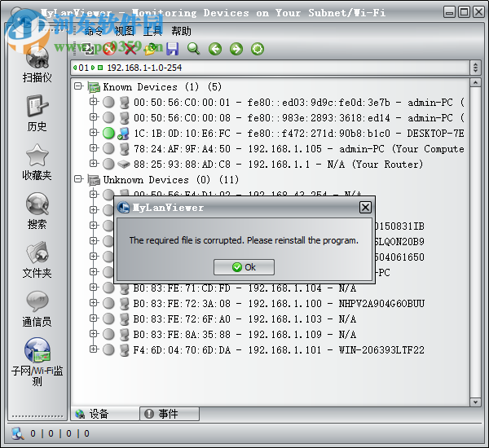Image resolution: width=489 pixels, height=448 pixels.
Task: Click the green gear settings toolbar icon
Action: click(x=258, y=49)
